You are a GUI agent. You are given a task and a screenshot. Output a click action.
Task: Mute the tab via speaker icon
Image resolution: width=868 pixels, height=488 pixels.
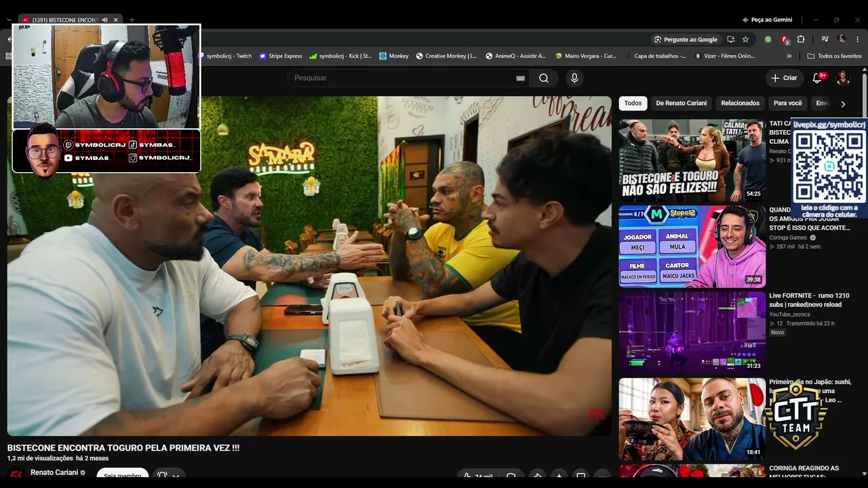[105, 20]
